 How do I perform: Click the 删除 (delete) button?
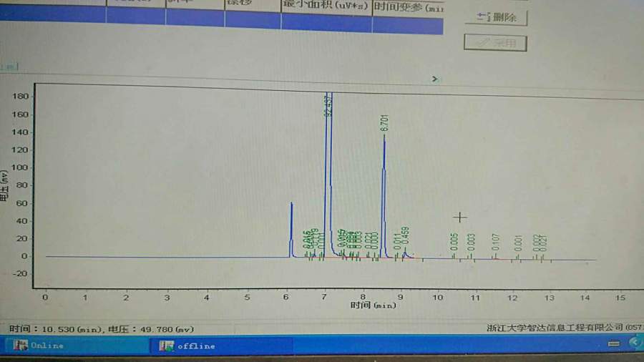pyautogui.click(x=496, y=17)
